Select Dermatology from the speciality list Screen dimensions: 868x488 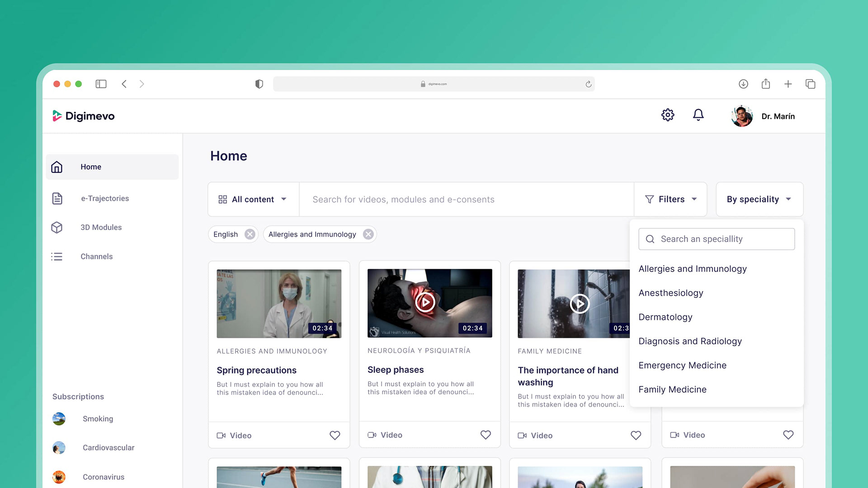pyautogui.click(x=665, y=317)
